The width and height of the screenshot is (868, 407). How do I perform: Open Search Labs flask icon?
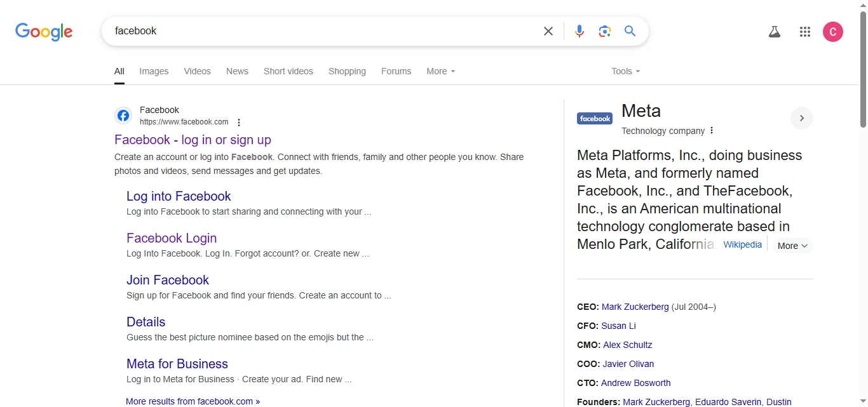coord(774,32)
